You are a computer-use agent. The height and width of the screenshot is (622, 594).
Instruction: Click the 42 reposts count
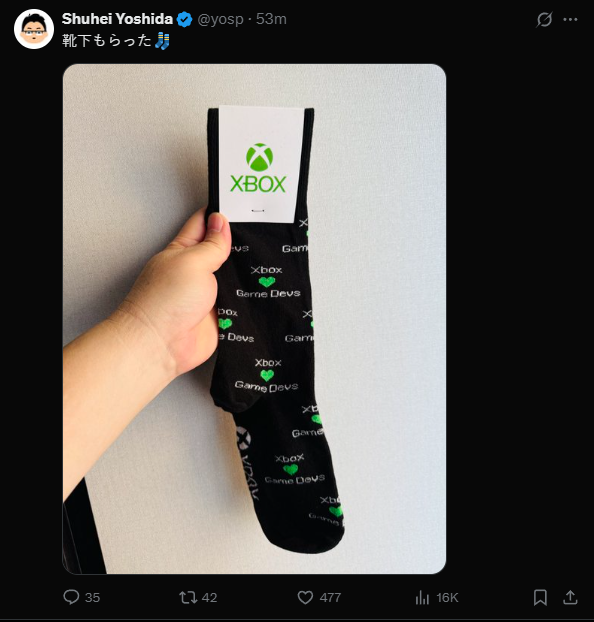coord(210,598)
